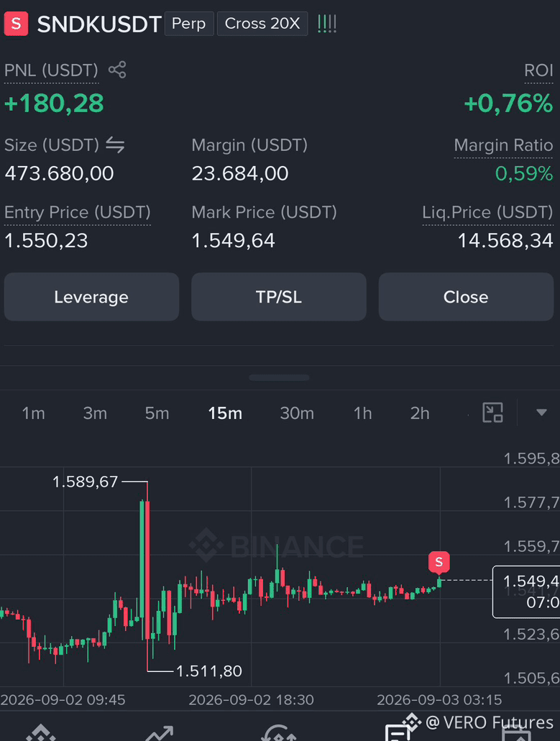Open the chart expand layout icon
This screenshot has width=560, height=741.
click(492, 413)
